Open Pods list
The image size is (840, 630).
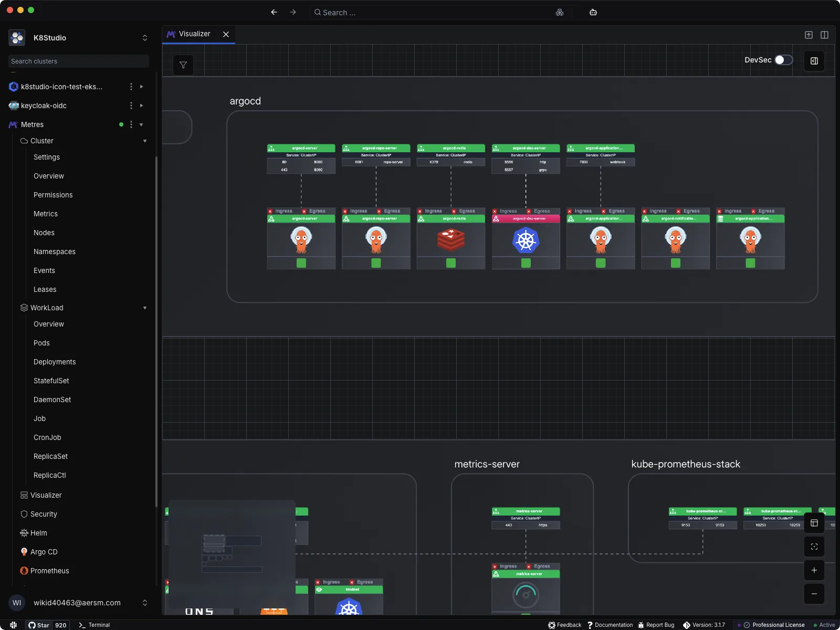(x=41, y=343)
